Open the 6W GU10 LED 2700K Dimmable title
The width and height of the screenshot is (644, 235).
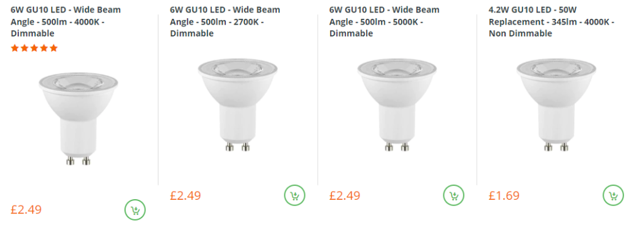tap(225, 22)
